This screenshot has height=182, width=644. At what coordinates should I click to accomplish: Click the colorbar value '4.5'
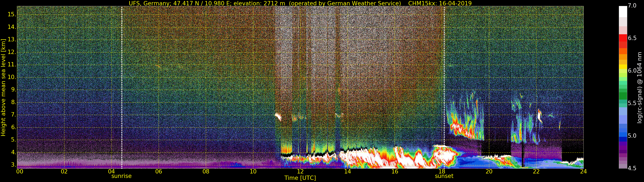(x=632, y=168)
